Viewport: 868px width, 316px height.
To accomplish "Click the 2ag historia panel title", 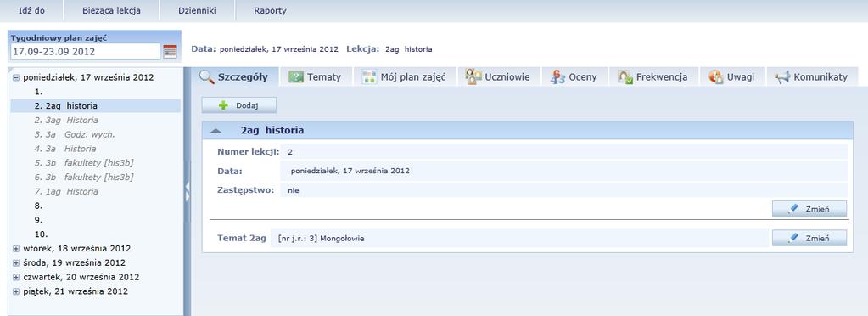I will (x=272, y=131).
